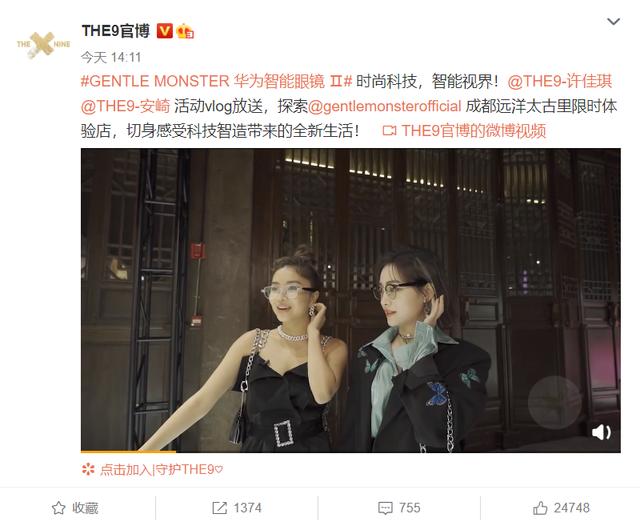The height and width of the screenshot is (522, 640).
Task: Toggle the video sound speaker icon
Action: (601, 432)
